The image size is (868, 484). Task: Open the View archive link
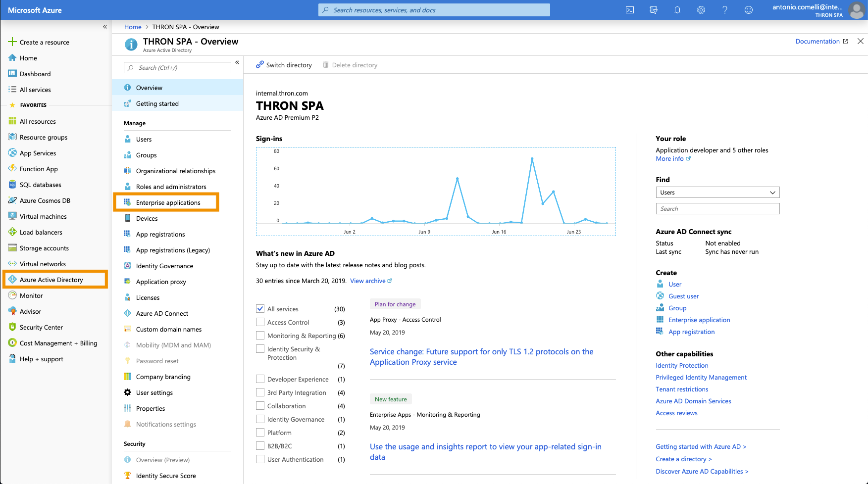[371, 281]
